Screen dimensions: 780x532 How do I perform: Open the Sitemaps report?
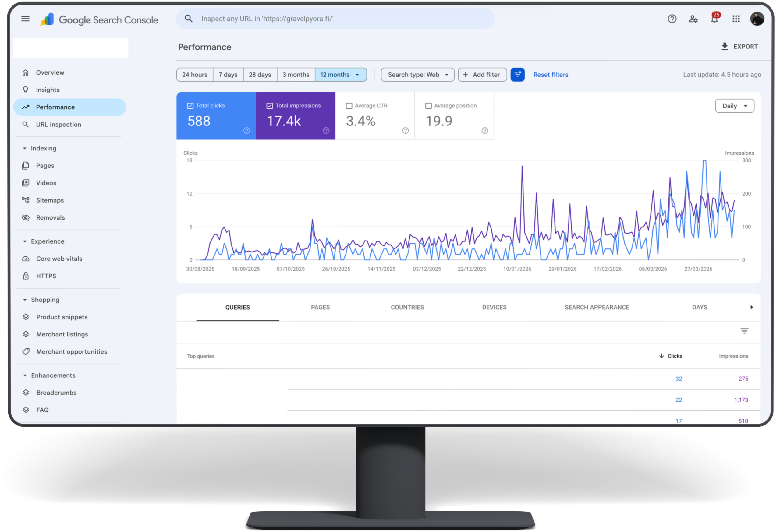[50, 200]
